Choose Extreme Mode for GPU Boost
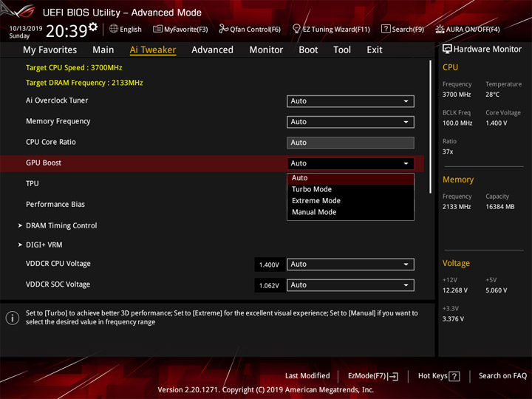 tap(350, 201)
